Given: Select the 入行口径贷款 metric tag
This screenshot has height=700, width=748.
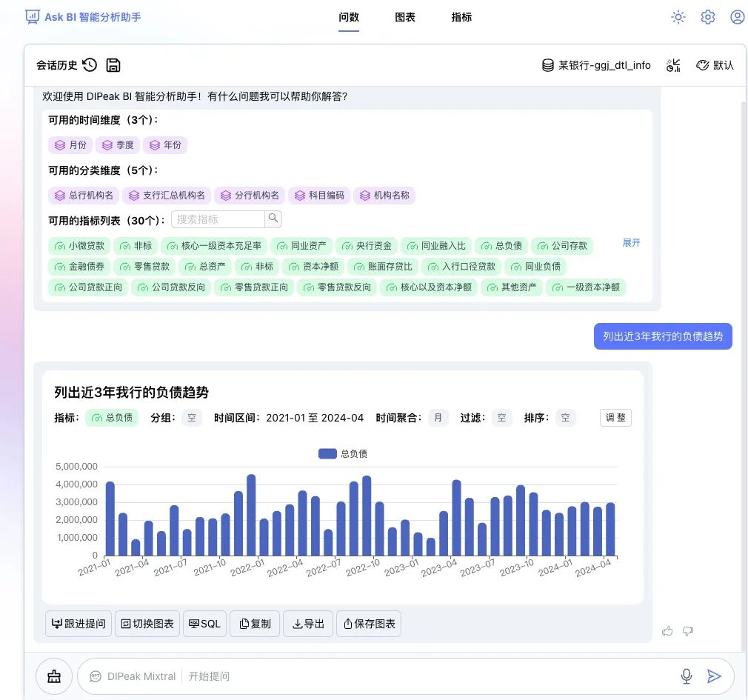Looking at the screenshot, I should [461, 266].
